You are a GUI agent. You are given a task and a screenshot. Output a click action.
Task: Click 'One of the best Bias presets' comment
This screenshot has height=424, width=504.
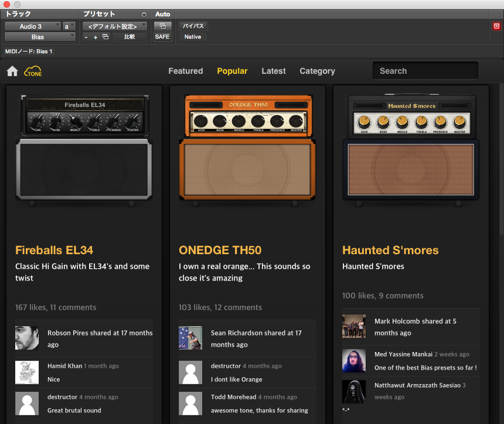[x=425, y=368]
